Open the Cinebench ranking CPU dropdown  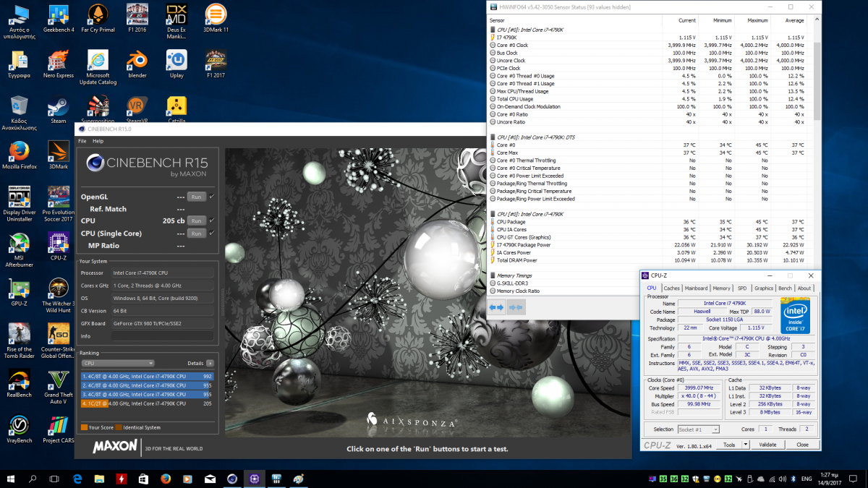coord(118,363)
